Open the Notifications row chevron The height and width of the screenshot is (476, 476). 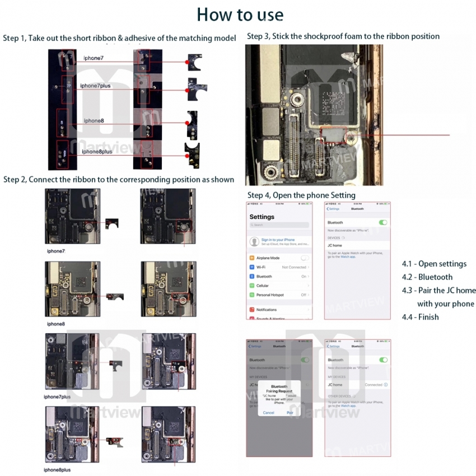click(308, 310)
